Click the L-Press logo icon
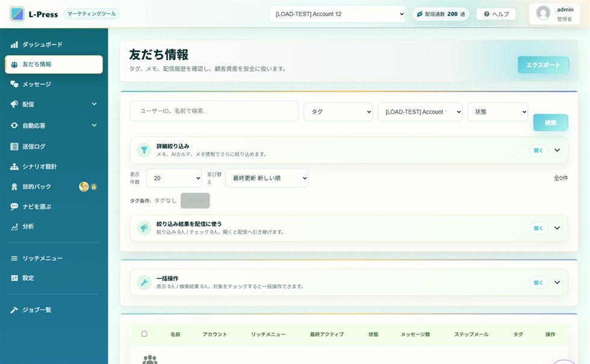 17,14
